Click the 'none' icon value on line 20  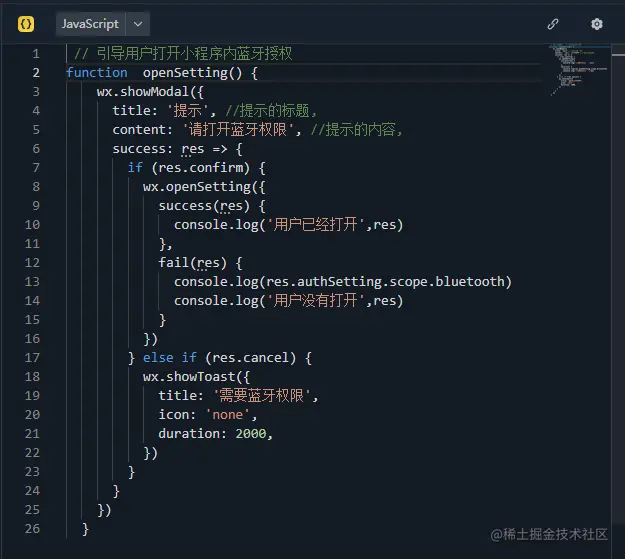(x=228, y=415)
